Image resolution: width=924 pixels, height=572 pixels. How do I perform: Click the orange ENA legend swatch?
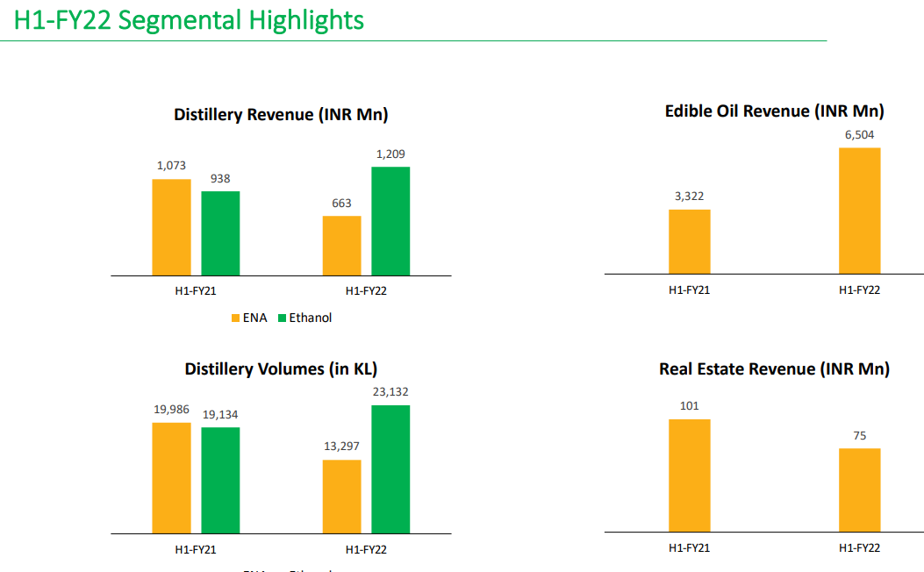point(235,318)
